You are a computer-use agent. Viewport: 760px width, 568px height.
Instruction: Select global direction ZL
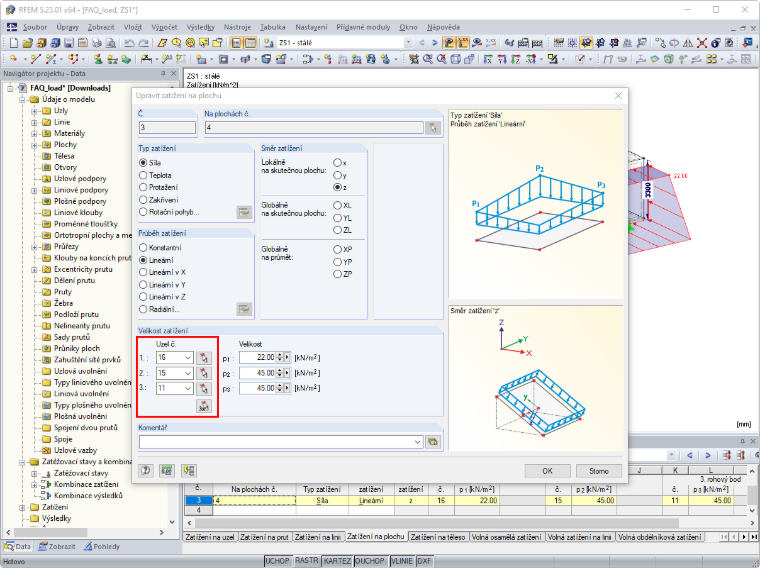(x=337, y=230)
